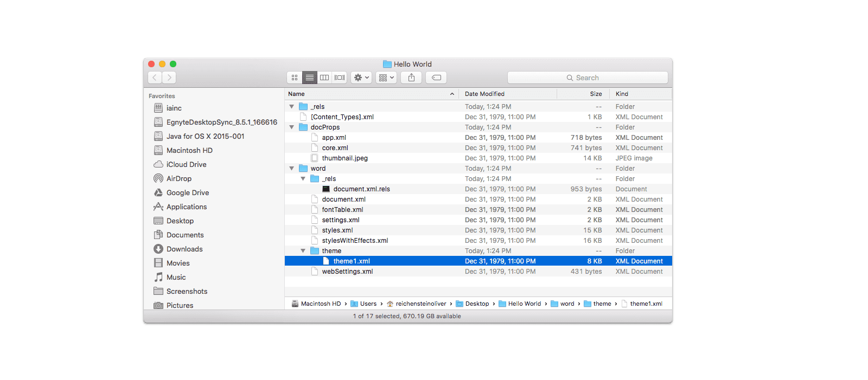Select the list view toggle button
The height and width of the screenshot is (380, 868).
(309, 78)
